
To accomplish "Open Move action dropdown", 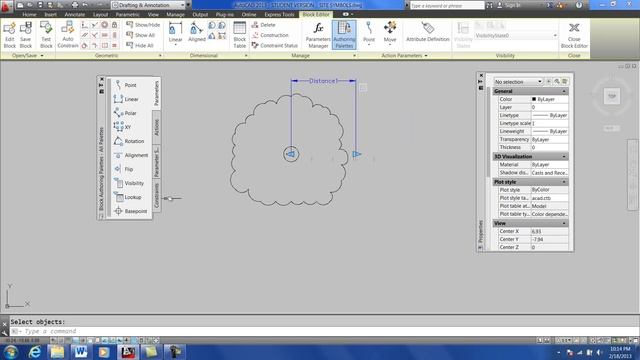I will coord(390,44).
